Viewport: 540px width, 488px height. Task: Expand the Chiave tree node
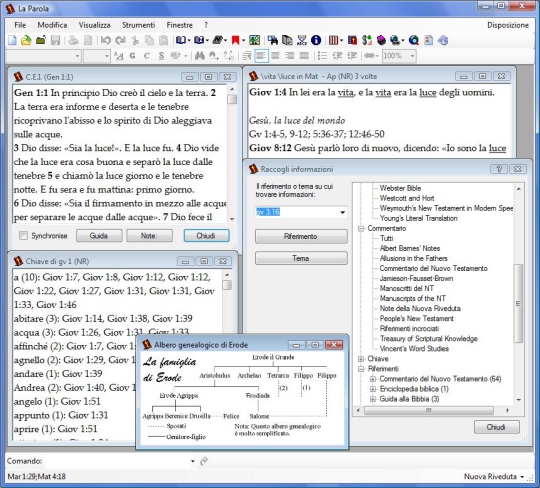(361, 359)
